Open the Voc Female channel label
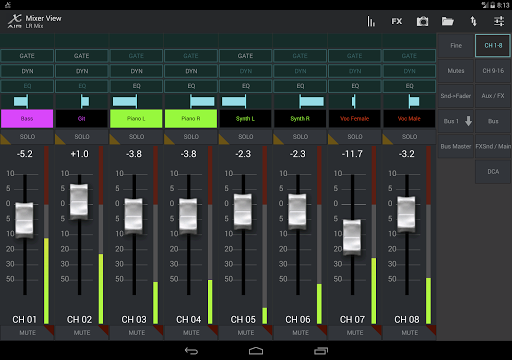 tap(354, 118)
